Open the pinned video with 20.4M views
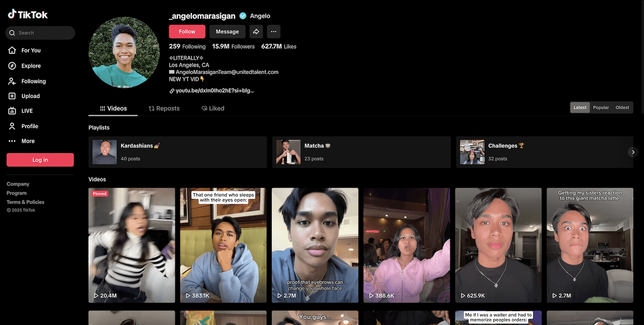This screenshot has height=325, width=644. pos(132,245)
